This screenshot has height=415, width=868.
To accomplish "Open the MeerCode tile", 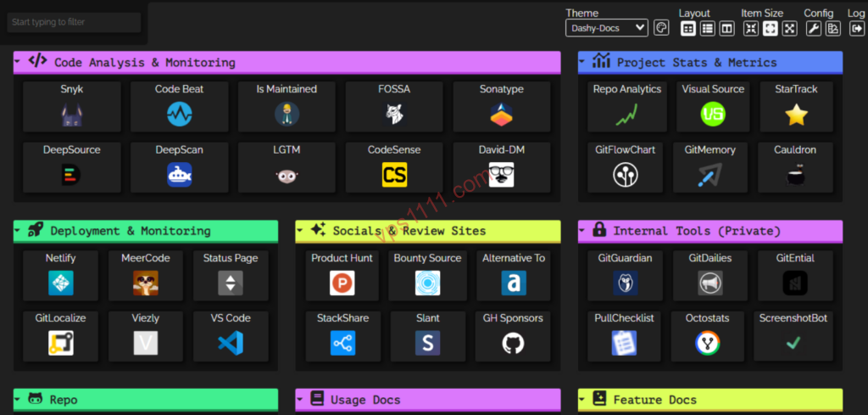I will pos(146,275).
